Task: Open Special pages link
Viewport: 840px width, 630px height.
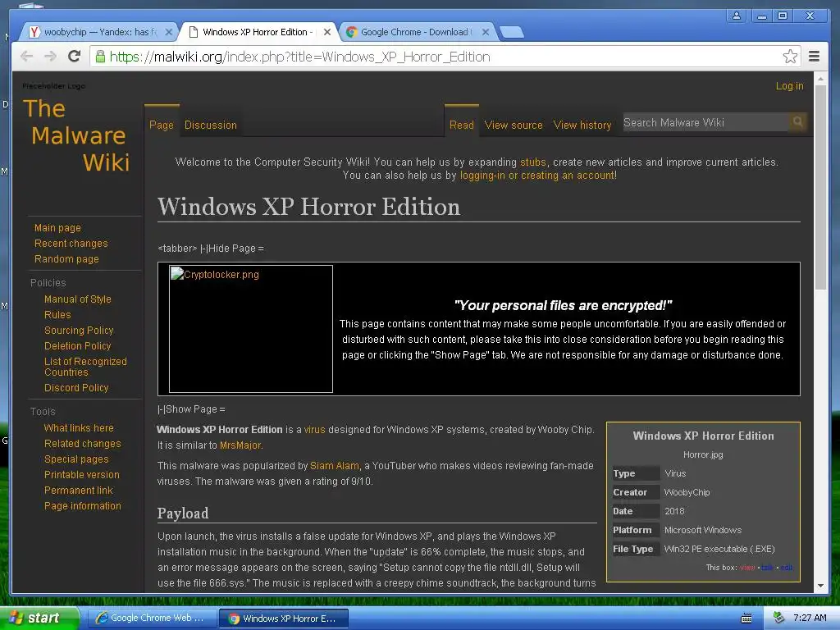Action: click(x=76, y=459)
